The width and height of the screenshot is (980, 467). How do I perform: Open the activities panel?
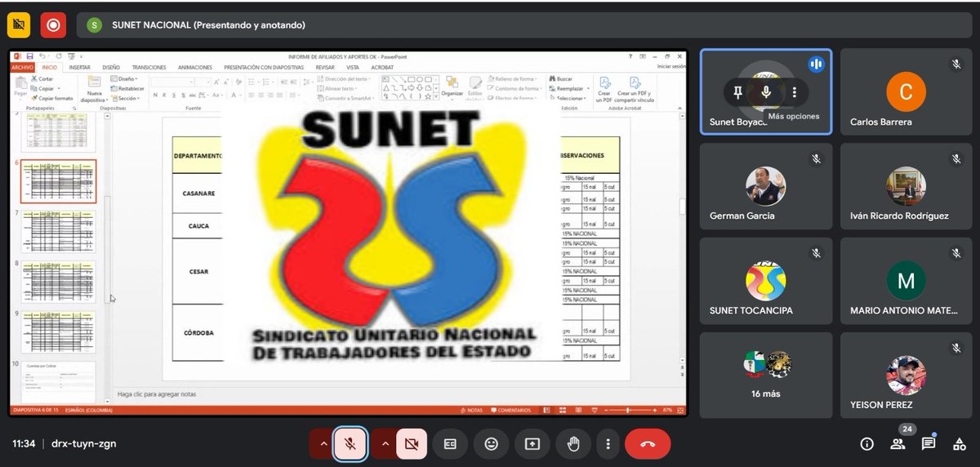point(960,444)
